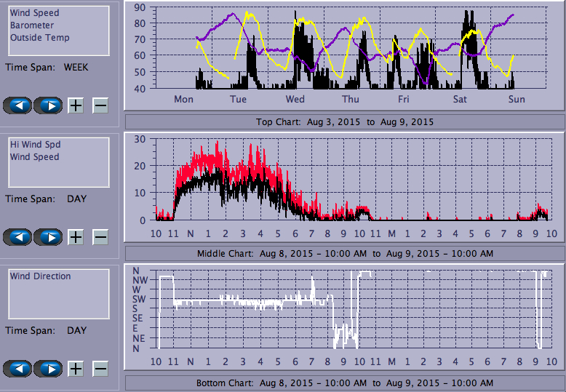Go back one day on middle chart
The width and height of the screenshot is (566, 392).
(18, 237)
